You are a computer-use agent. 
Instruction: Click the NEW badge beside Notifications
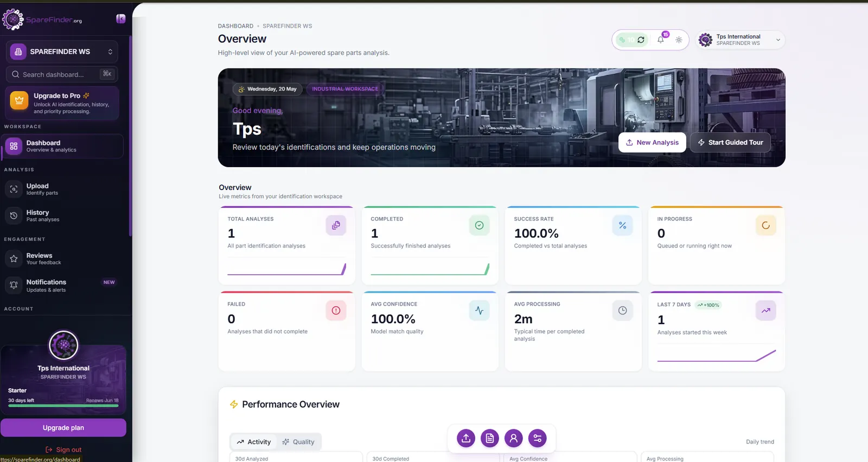click(x=109, y=282)
